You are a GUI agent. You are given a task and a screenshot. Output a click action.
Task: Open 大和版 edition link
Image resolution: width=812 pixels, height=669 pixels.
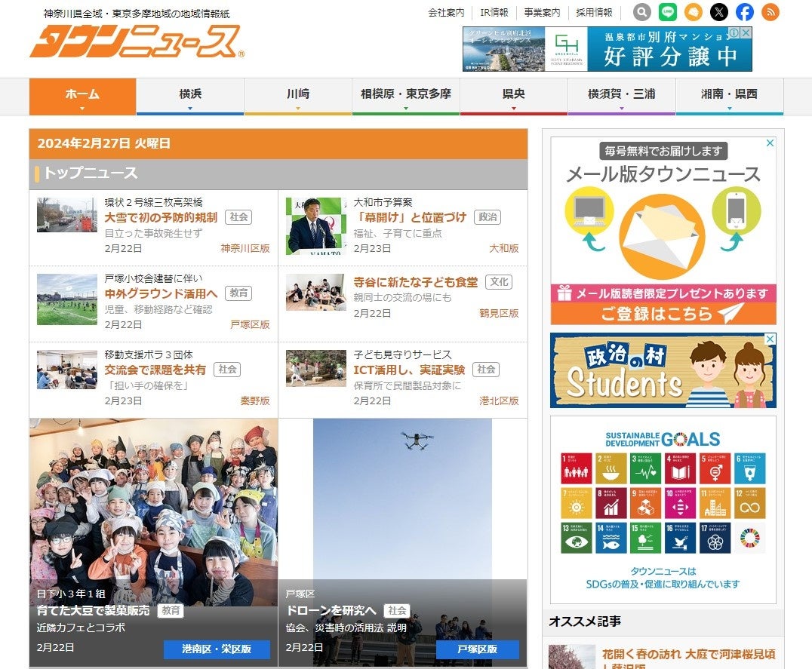[x=504, y=248]
